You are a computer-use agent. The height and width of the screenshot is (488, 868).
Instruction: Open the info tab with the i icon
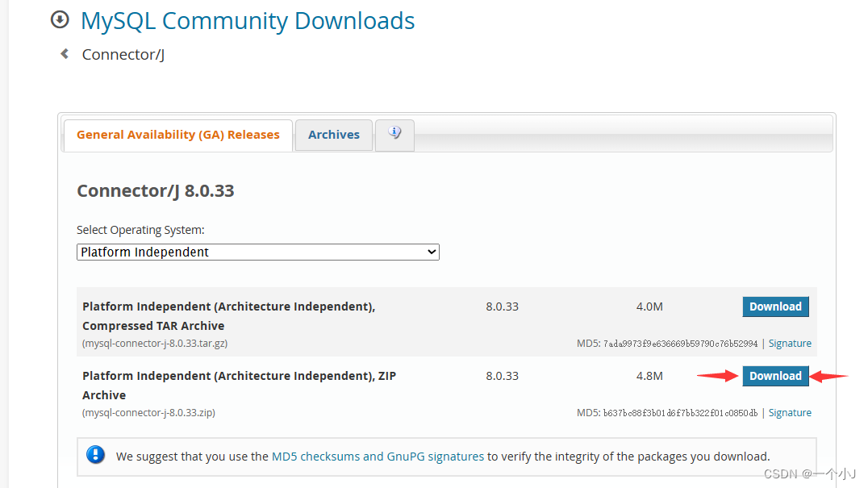(x=394, y=134)
